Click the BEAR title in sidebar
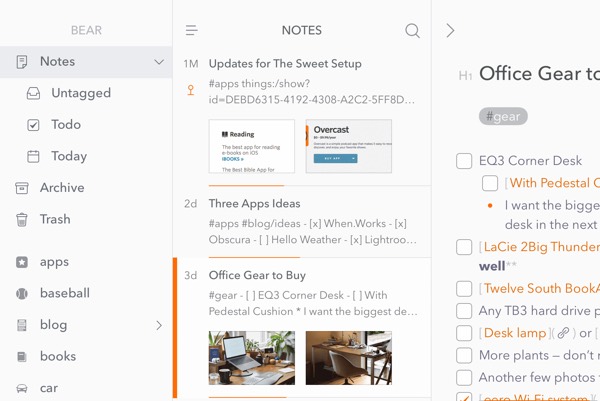The height and width of the screenshot is (401, 600). coord(86,30)
